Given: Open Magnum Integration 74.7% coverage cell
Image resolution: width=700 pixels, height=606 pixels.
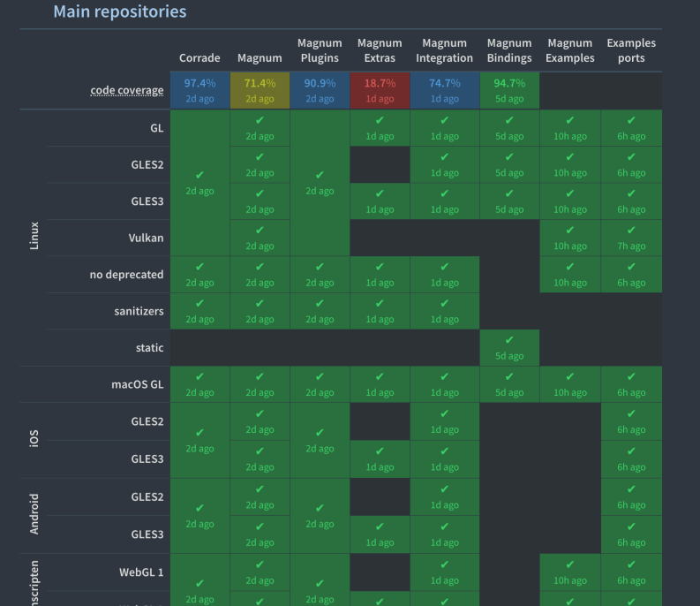Looking at the screenshot, I should [x=445, y=90].
